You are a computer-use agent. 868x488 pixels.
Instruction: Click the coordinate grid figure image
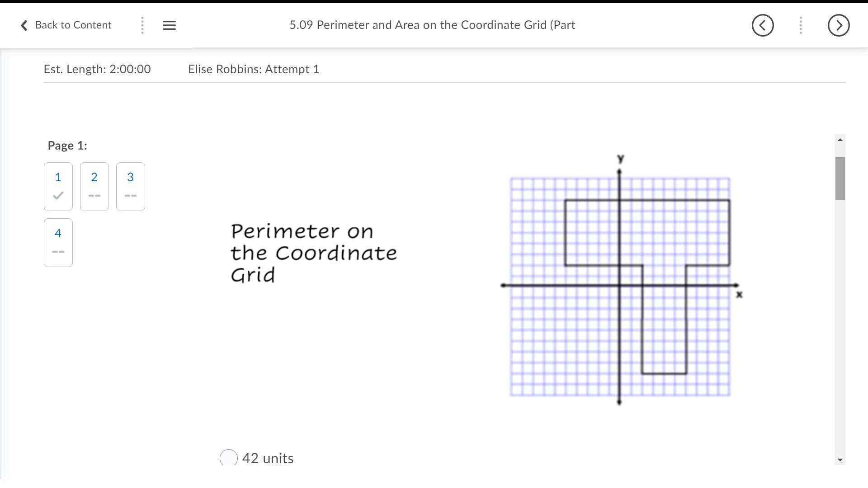click(x=620, y=280)
